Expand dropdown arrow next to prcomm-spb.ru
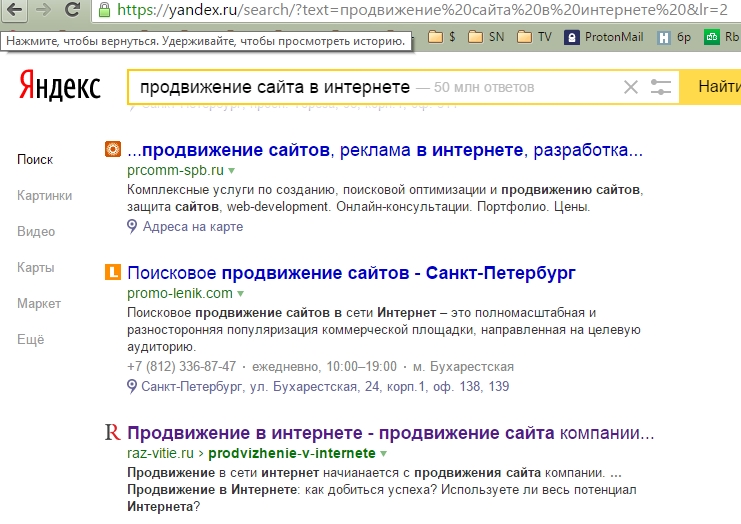The image size is (741, 524). click(x=232, y=170)
